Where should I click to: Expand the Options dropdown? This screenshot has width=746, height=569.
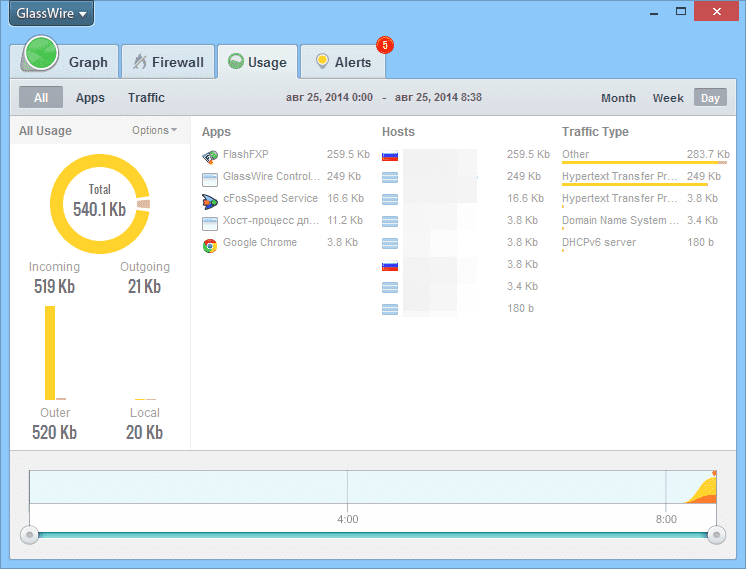154,130
